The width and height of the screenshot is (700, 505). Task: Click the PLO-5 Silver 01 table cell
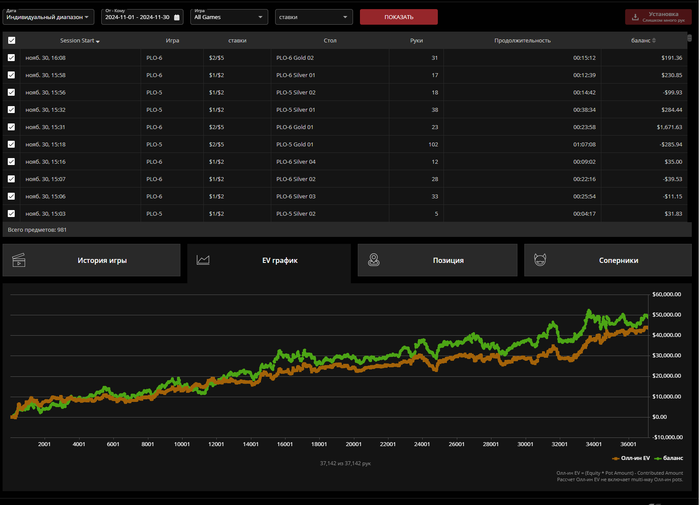coord(296,110)
